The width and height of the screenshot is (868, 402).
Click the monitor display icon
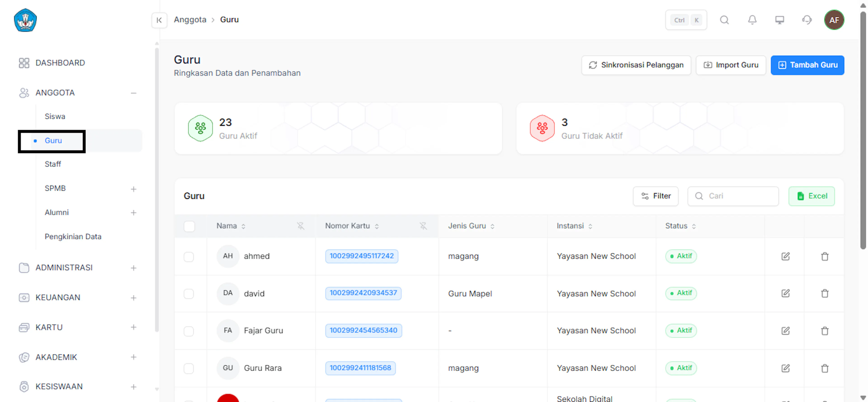coord(779,20)
